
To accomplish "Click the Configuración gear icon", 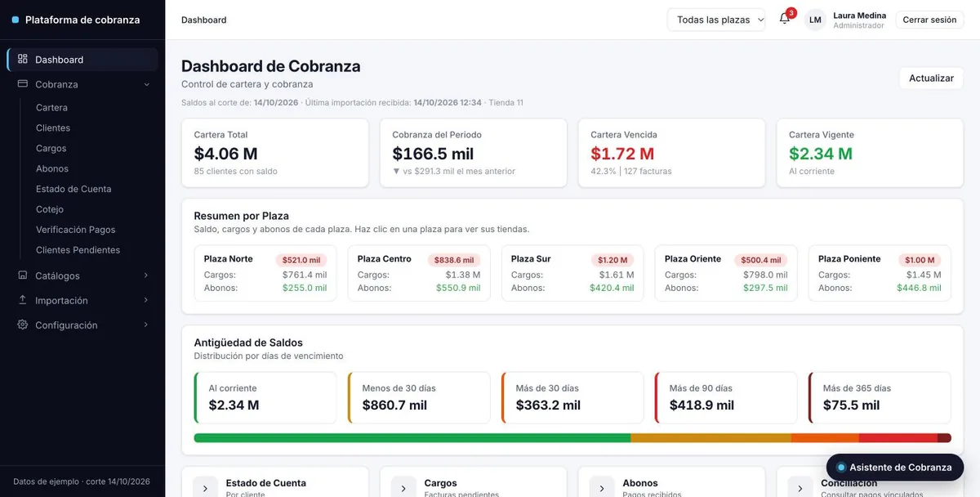I will click(23, 325).
